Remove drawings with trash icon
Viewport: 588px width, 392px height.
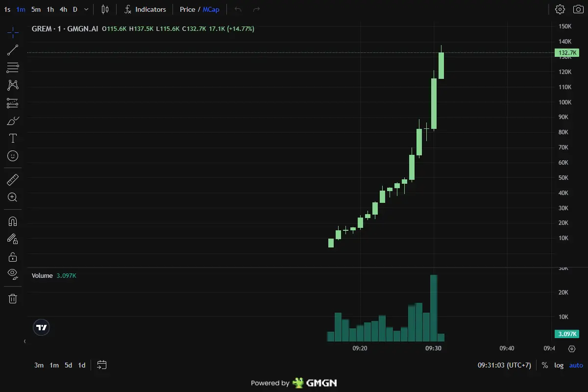(x=13, y=298)
